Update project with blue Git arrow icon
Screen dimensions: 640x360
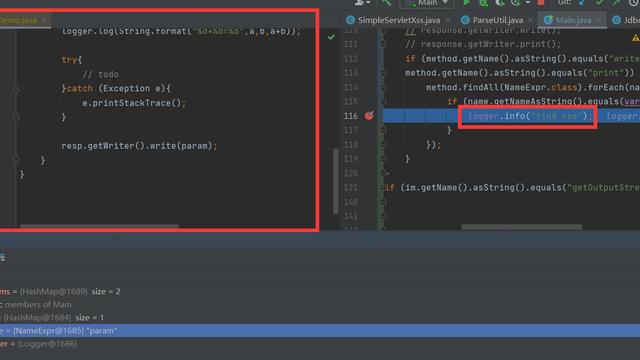582,3
